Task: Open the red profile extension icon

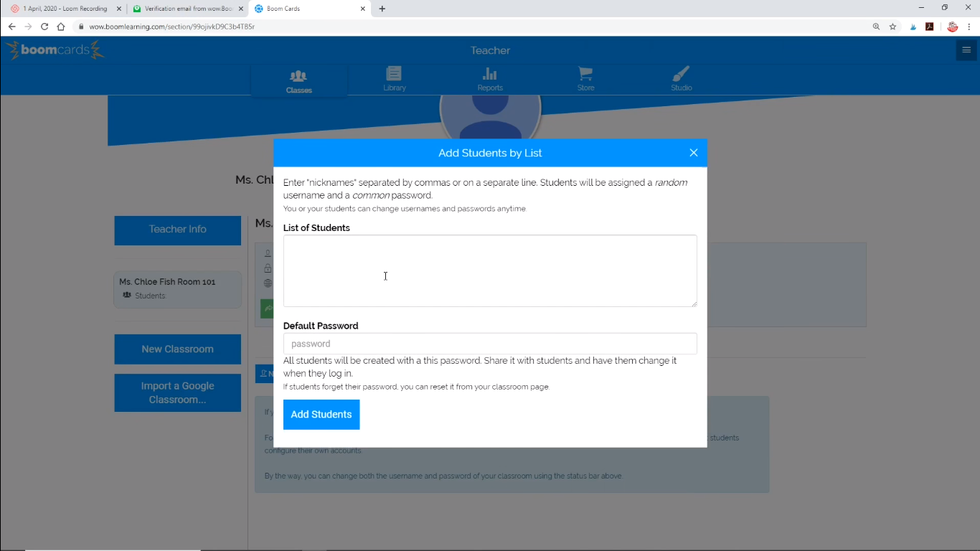Action: pos(953,27)
